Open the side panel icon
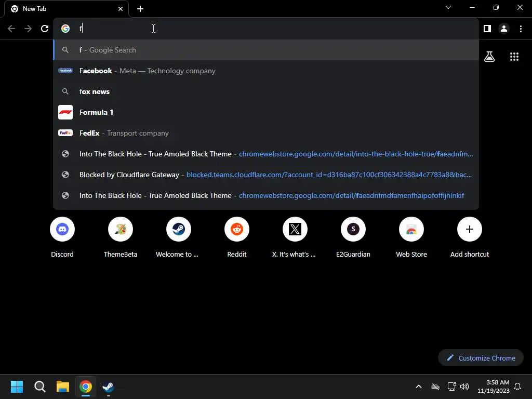The image size is (532, 399). click(487, 29)
